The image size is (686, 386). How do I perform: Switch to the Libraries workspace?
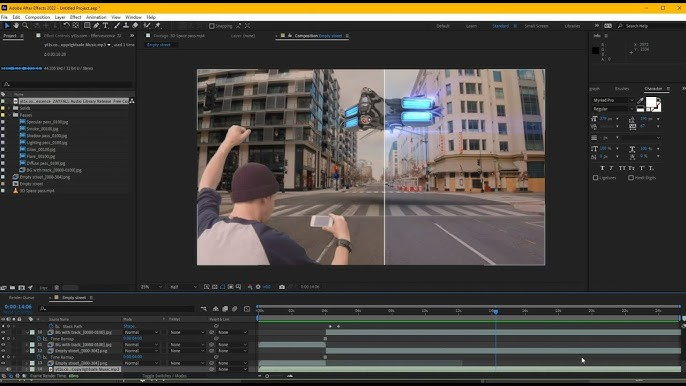coord(572,26)
